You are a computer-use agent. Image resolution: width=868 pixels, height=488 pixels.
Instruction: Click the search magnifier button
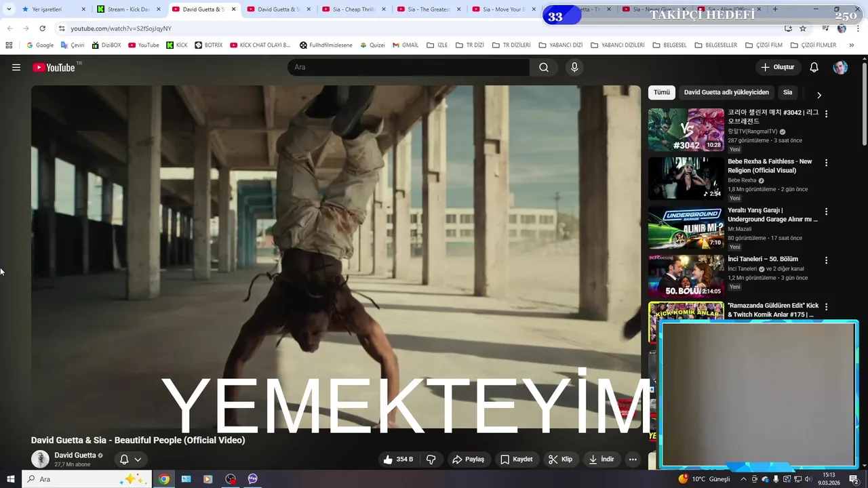coord(544,67)
